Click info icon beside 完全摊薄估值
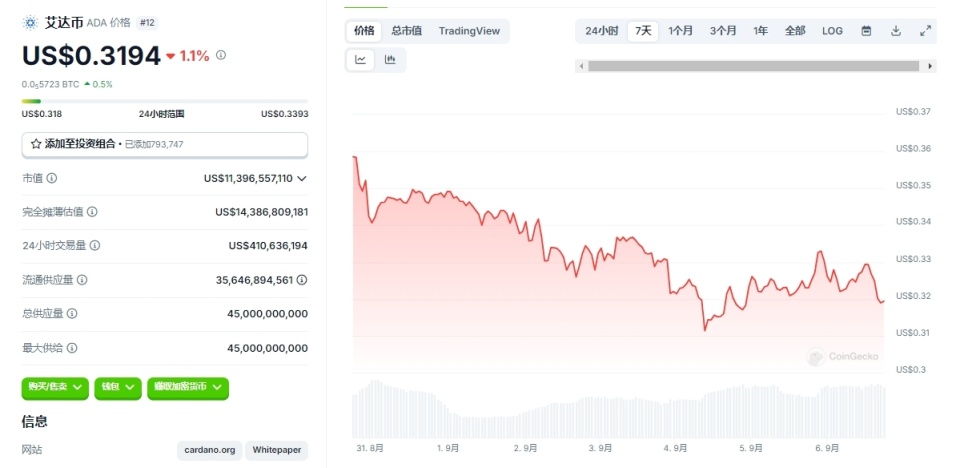Viewport: 960px width, 468px height. (x=92, y=212)
